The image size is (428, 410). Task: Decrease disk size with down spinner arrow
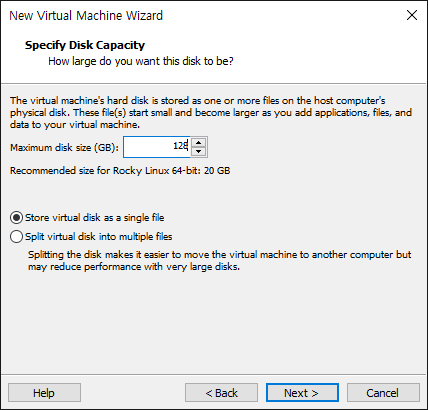(199, 151)
